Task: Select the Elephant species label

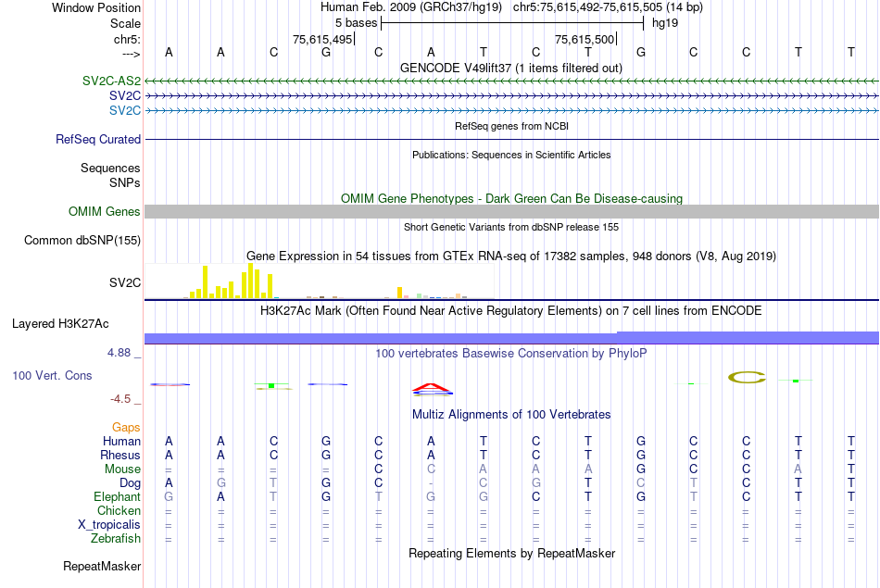Action: tap(118, 496)
